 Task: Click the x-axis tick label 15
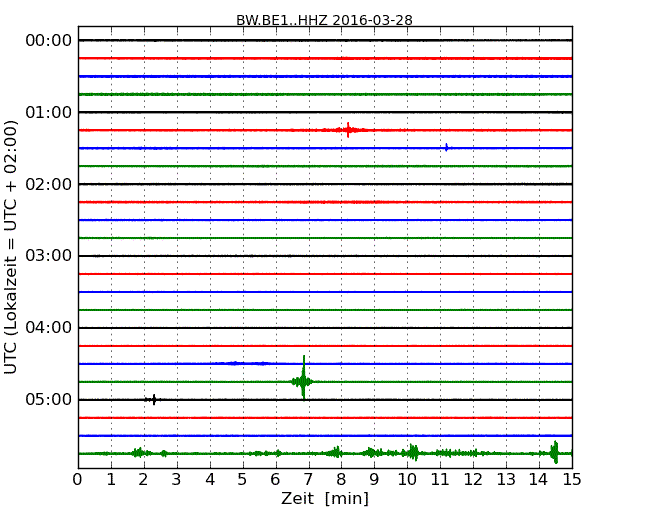[572, 480]
